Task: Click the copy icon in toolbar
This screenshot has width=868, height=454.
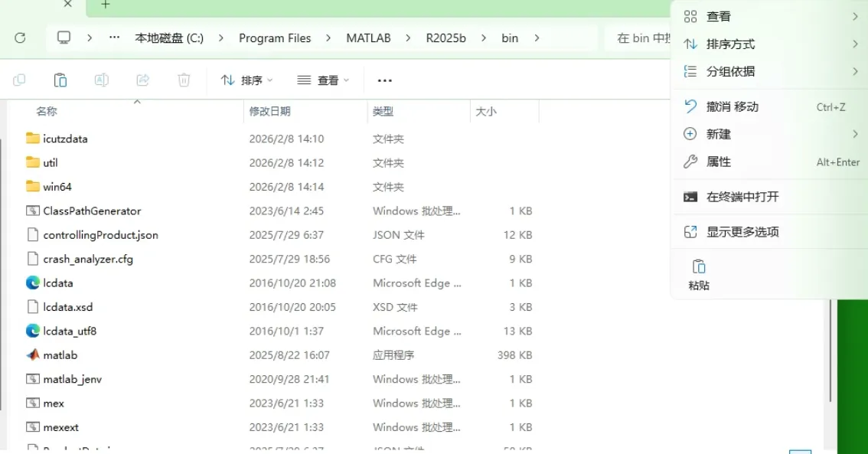Action: tap(19, 80)
